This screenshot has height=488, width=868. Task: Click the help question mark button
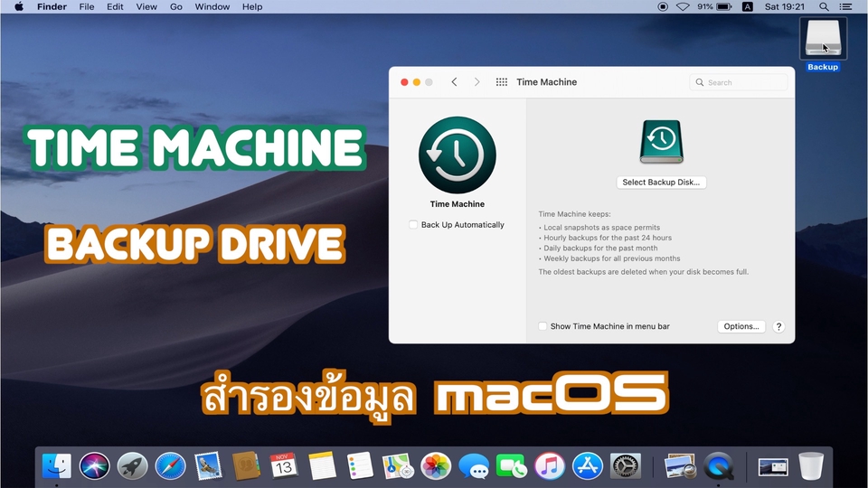pyautogui.click(x=778, y=326)
